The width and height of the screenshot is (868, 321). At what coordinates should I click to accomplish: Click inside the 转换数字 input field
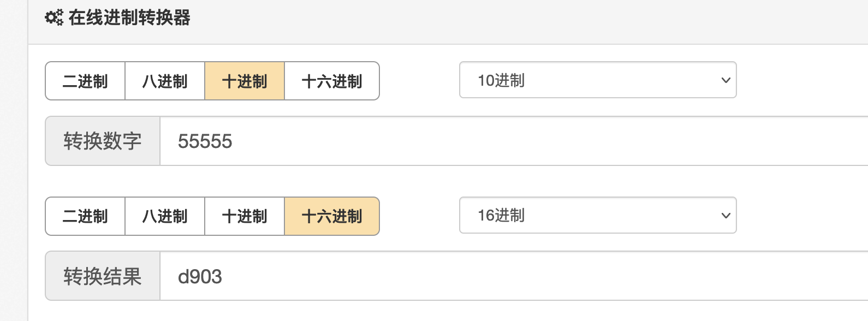(382, 141)
